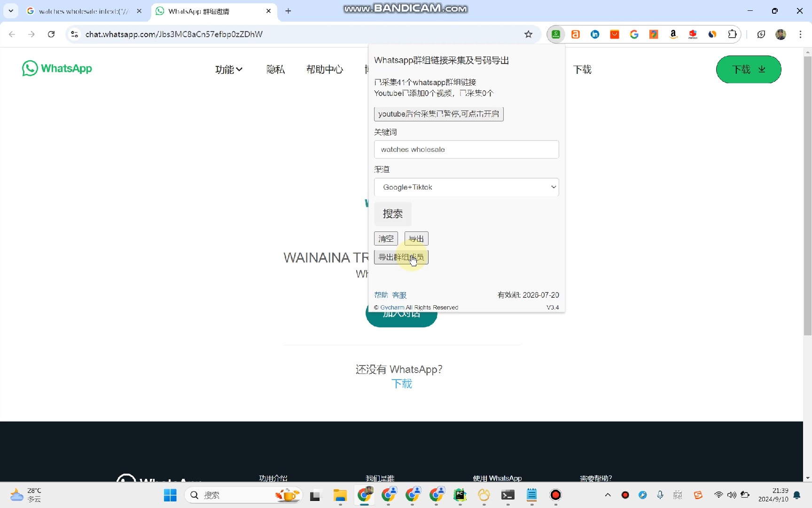812x508 pixels.
Task: Open PyCharm from the taskbar
Action: click(460, 495)
